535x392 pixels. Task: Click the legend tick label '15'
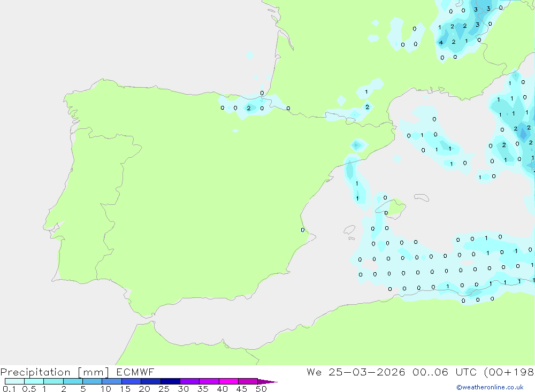tap(125, 389)
